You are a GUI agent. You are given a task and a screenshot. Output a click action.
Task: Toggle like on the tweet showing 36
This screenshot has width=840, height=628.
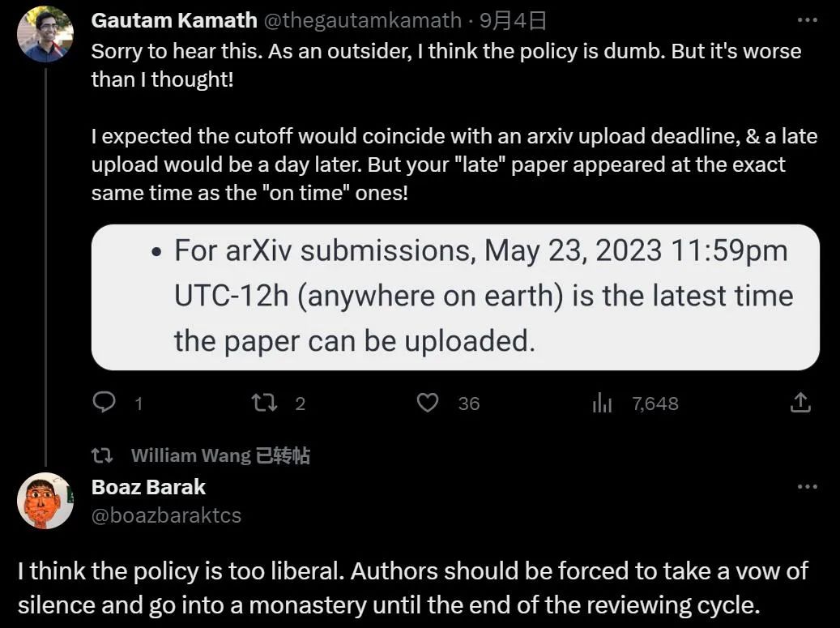427,403
